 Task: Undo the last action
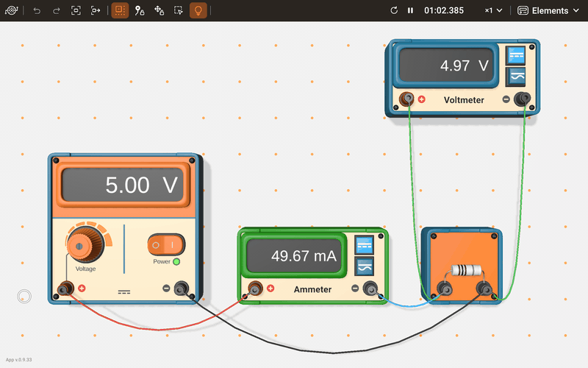[37, 10]
